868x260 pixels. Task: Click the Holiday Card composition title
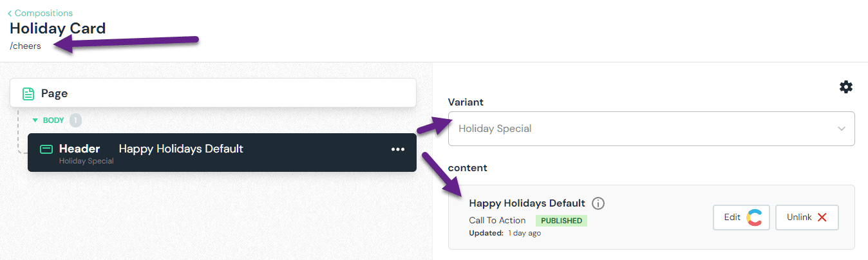(58, 28)
